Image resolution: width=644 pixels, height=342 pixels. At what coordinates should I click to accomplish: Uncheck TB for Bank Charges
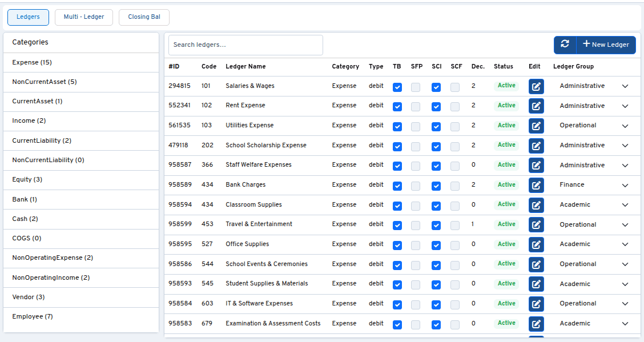(x=397, y=186)
